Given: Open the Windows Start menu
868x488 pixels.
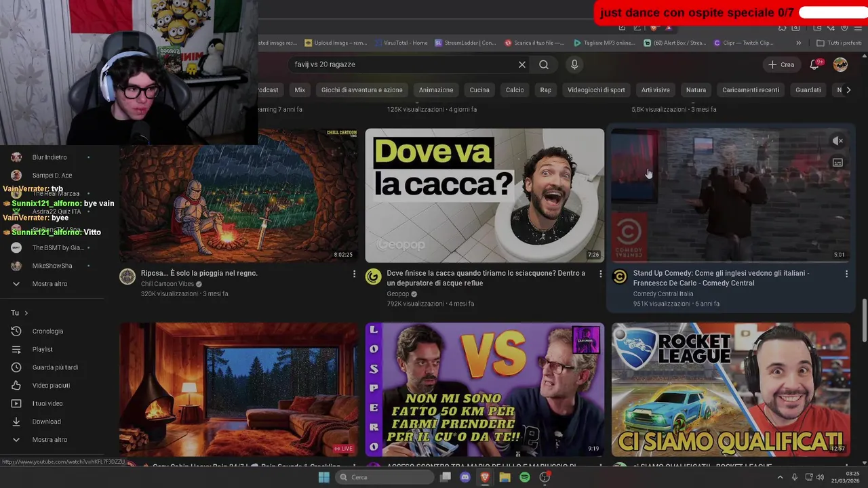Looking at the screenshot, I should click(324, 477).
